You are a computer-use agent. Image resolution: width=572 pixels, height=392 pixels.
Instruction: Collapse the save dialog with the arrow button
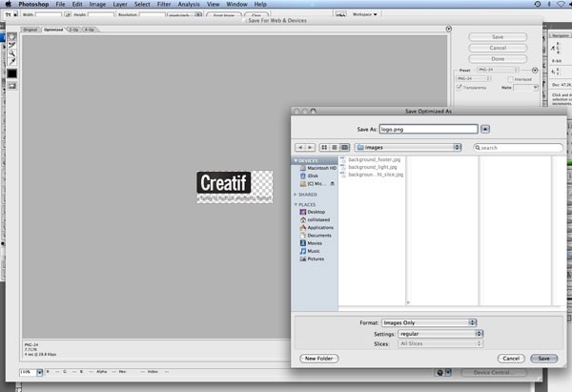(485, 129)
